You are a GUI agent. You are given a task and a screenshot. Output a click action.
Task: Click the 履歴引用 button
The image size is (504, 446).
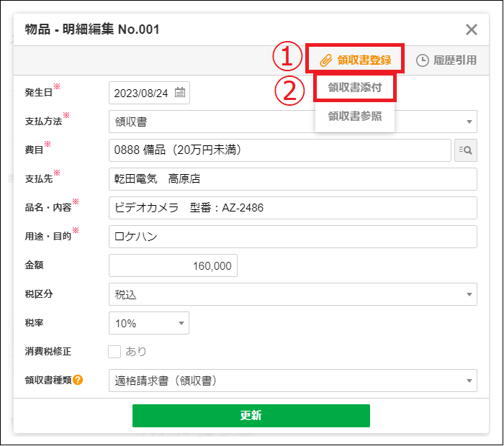[446, 60]
